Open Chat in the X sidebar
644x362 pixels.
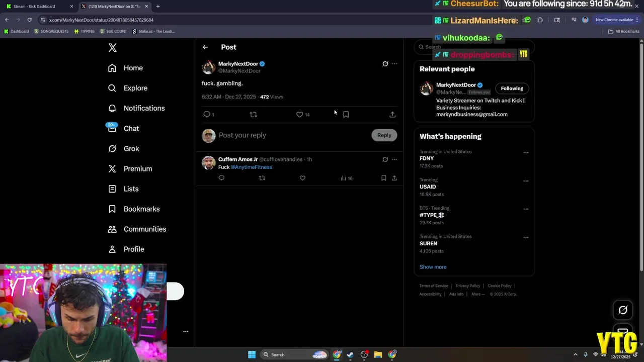pyautogui.click(x=123, y=128)
